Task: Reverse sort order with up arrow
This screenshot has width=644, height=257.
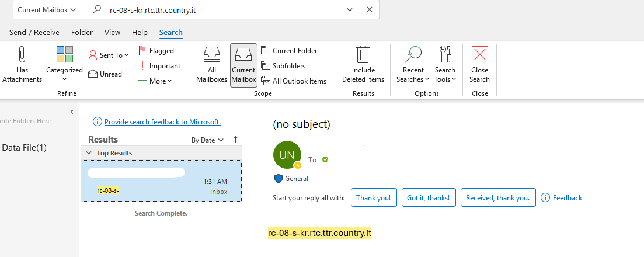Action: (235, 140)
